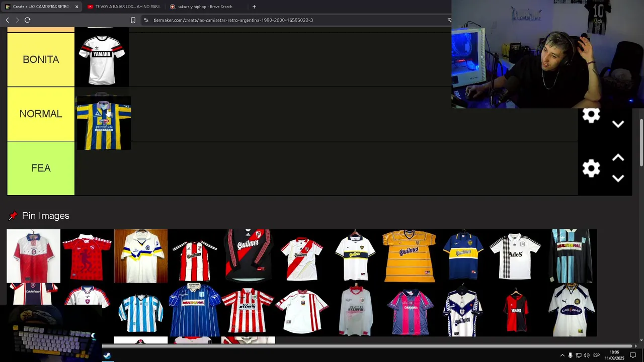Pick the white Cablehogar jersey thumbnail
644x362 pixels.
(x=571, y=310)
